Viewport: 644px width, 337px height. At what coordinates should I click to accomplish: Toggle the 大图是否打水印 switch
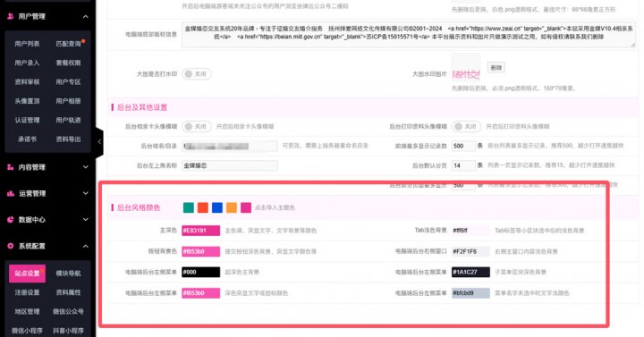coord(196,74)
